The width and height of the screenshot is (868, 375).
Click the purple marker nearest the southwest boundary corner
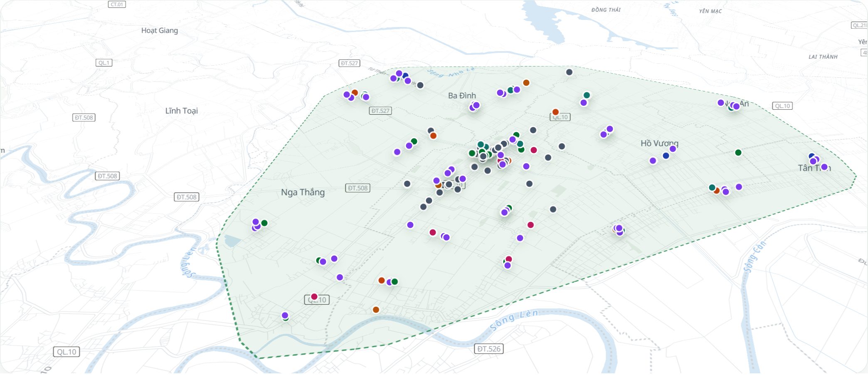(285, 315)
